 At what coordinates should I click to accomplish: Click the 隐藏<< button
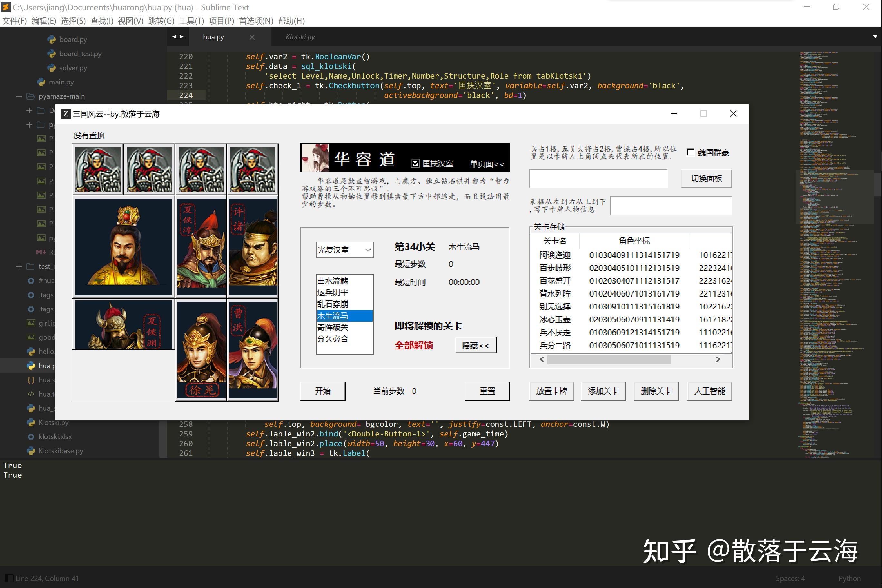coord(476,345)
